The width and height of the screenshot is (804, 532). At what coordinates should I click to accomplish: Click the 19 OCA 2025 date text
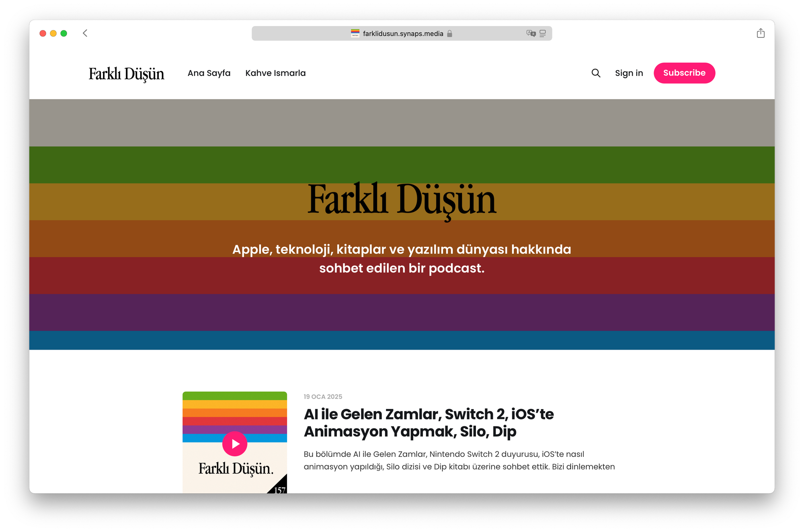click(x=323, y=397)
